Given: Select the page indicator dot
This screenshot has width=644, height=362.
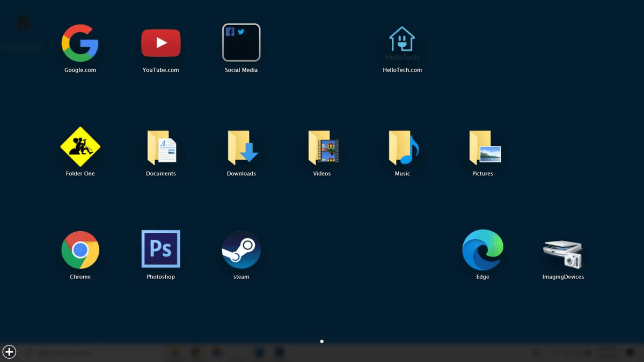Looking at the screenshot, I should [321, 341].
